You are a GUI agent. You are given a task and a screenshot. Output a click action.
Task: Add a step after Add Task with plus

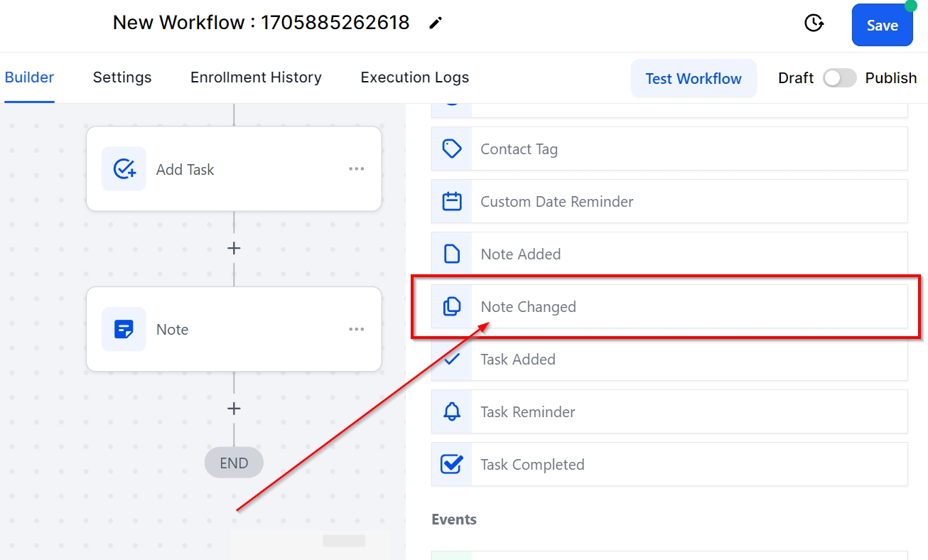tap(234, 248)
